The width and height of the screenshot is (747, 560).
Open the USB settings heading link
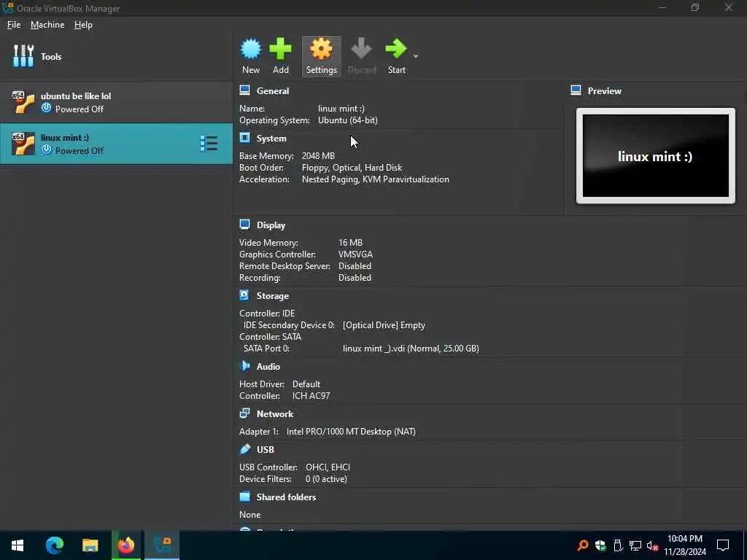click(x=266, y=449)
